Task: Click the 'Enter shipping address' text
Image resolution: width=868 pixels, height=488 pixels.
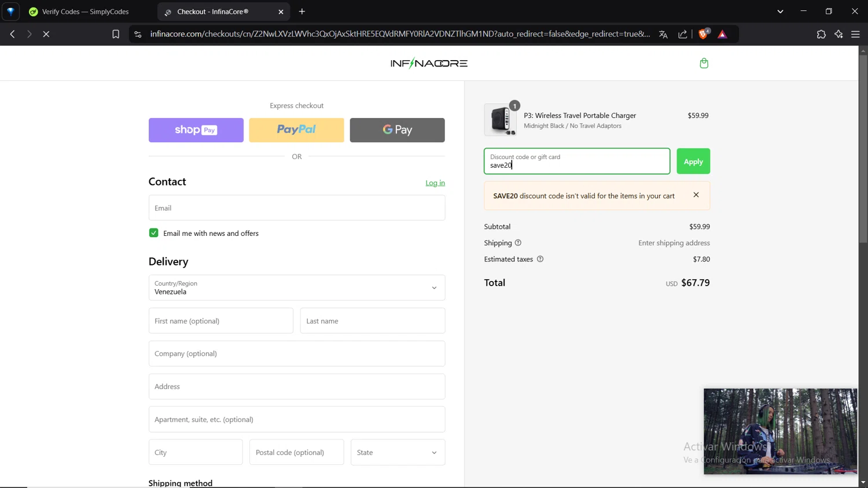Action: coord(674,243)
